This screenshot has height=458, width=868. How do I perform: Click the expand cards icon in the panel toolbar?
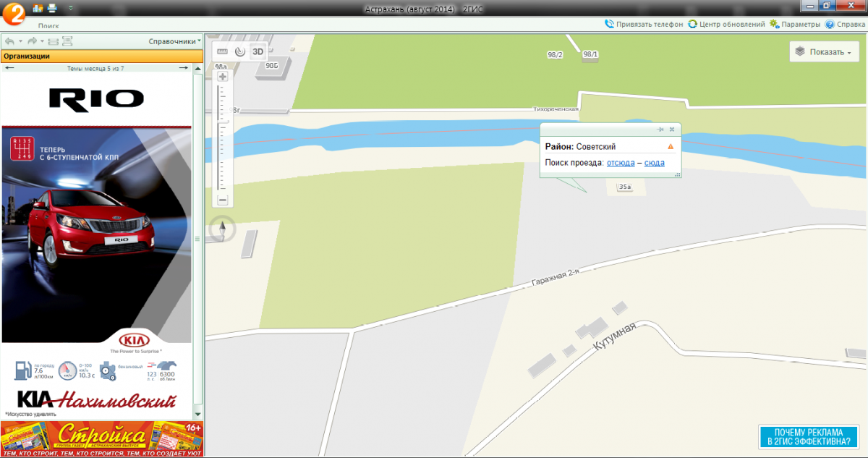[x=67, y=41]
